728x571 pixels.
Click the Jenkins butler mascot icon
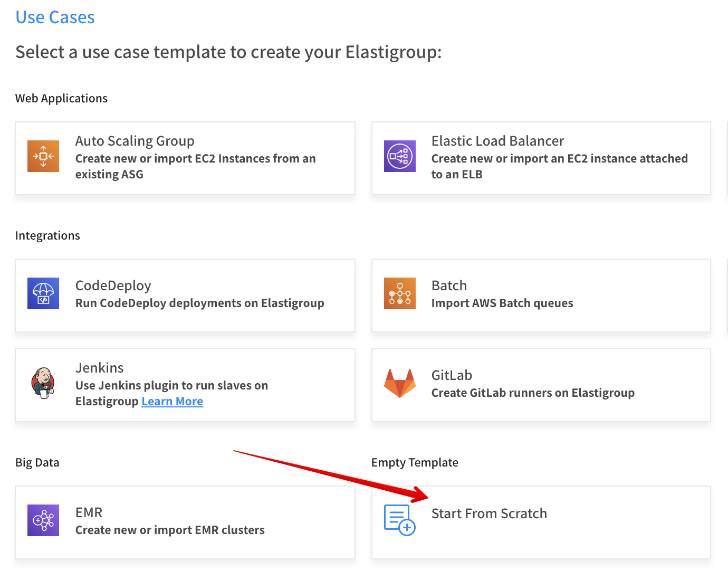pyautogui.click(x=43, y=383)
